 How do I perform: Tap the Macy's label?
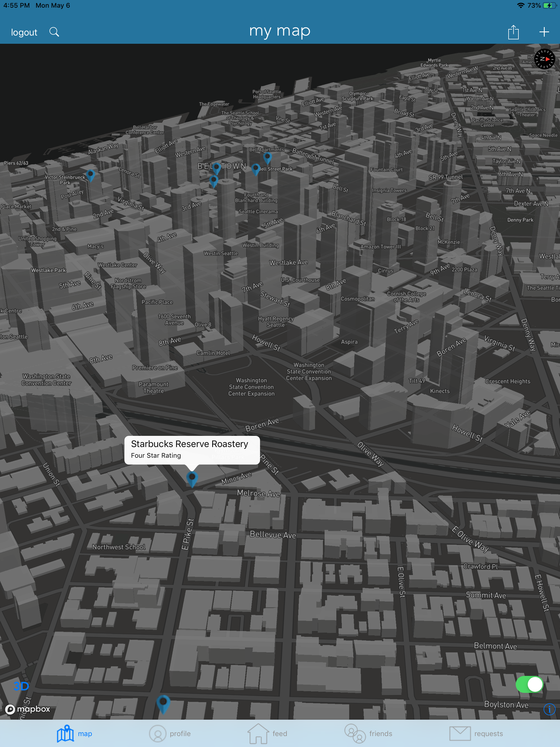tap(95, 246)
